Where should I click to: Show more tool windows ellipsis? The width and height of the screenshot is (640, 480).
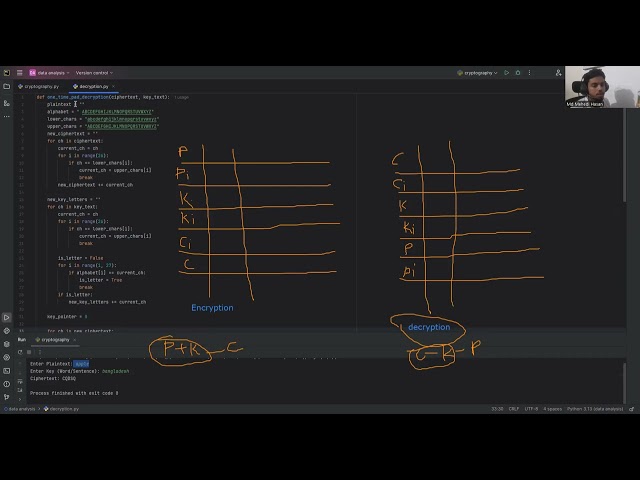[x=7, y=116]
